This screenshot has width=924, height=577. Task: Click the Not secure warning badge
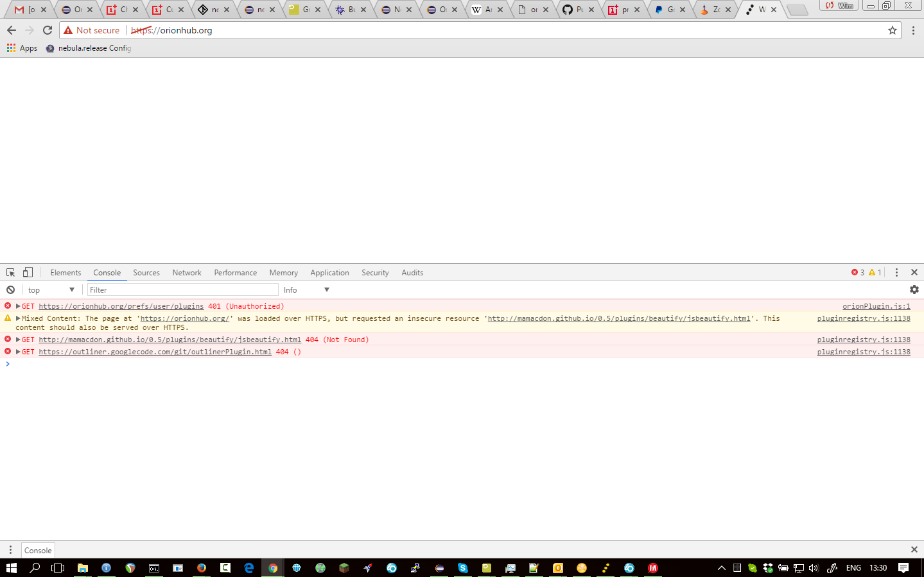click(91, 30)
